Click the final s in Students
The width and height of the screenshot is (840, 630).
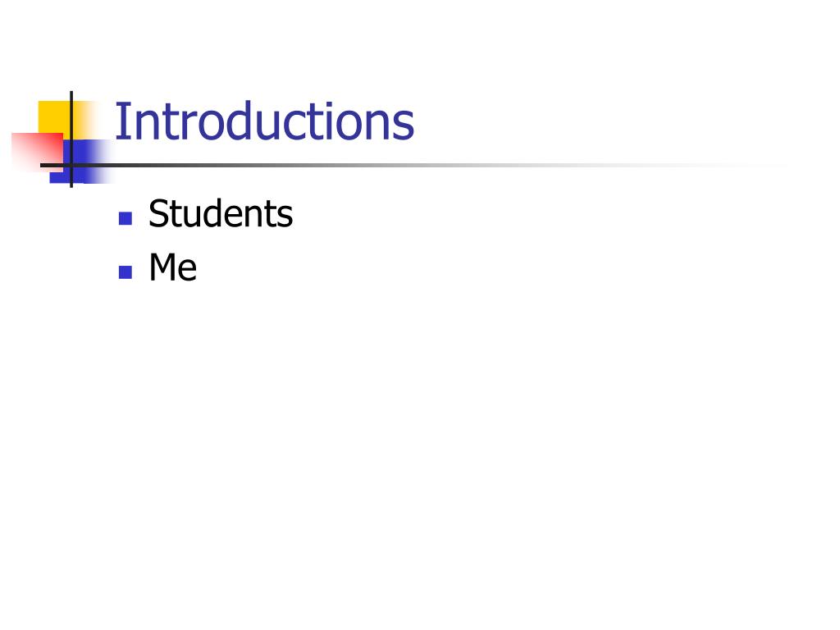tap(285, 217)
